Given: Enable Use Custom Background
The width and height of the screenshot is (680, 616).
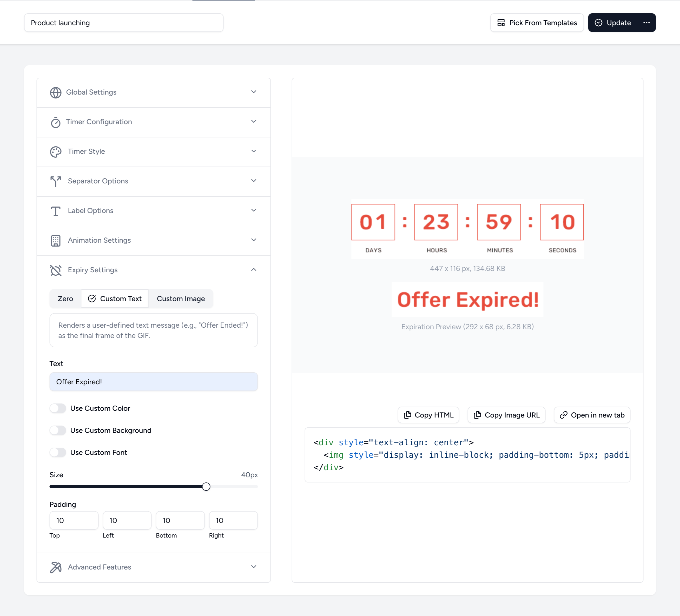Looking at the screenshot, I should tap(58, 430).
